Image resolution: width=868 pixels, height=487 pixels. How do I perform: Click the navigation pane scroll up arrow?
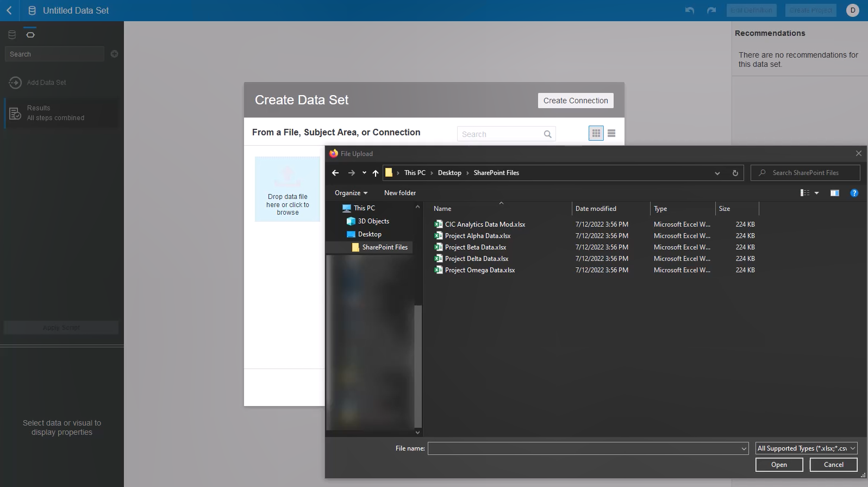click(x=417, y=207)
